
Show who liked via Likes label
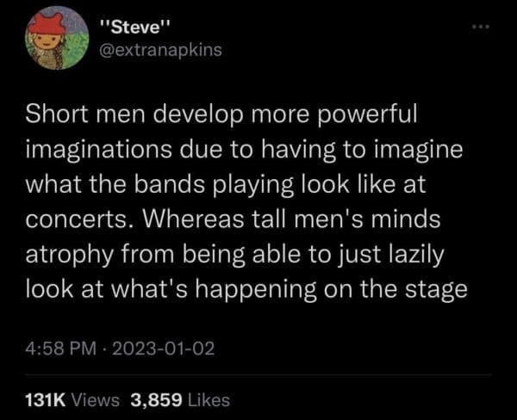209,400
